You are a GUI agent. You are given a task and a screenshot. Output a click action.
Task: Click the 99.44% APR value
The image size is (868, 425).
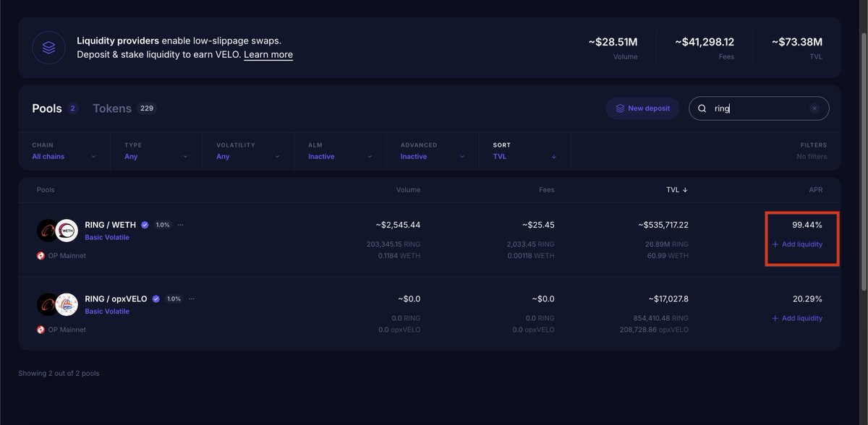point(807,225)
